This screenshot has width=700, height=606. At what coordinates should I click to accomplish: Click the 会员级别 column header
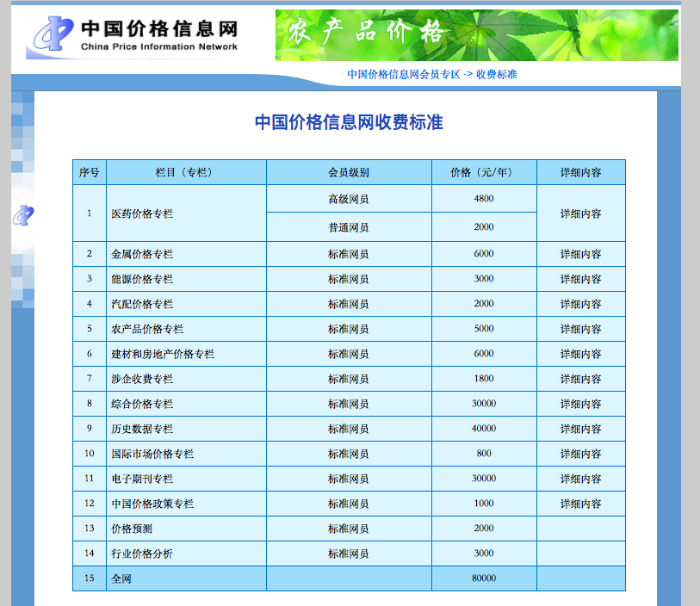tap(349, 172)
